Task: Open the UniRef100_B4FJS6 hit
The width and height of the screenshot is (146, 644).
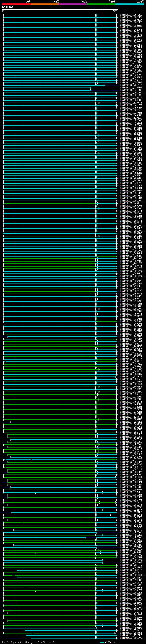Action: [x=131, y=90]
